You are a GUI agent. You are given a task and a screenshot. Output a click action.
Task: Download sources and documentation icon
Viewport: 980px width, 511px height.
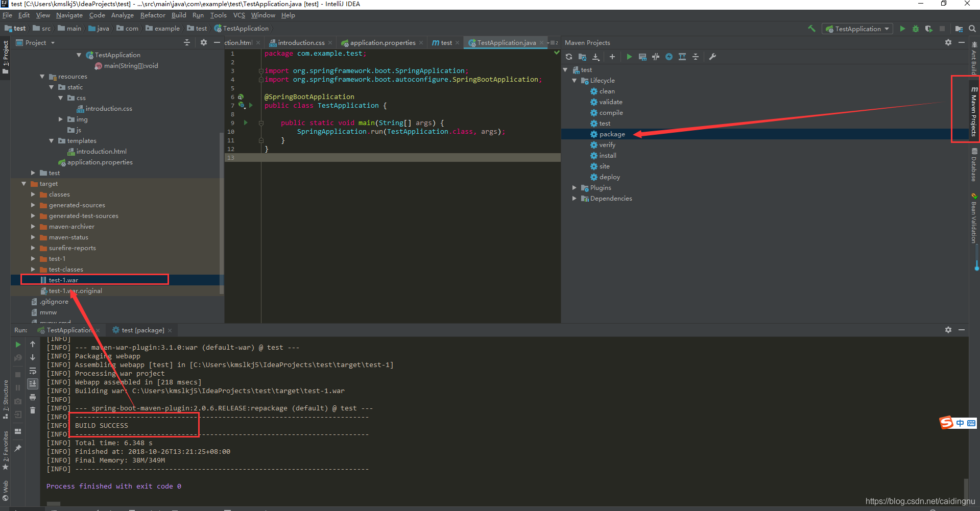coord(595,57)
